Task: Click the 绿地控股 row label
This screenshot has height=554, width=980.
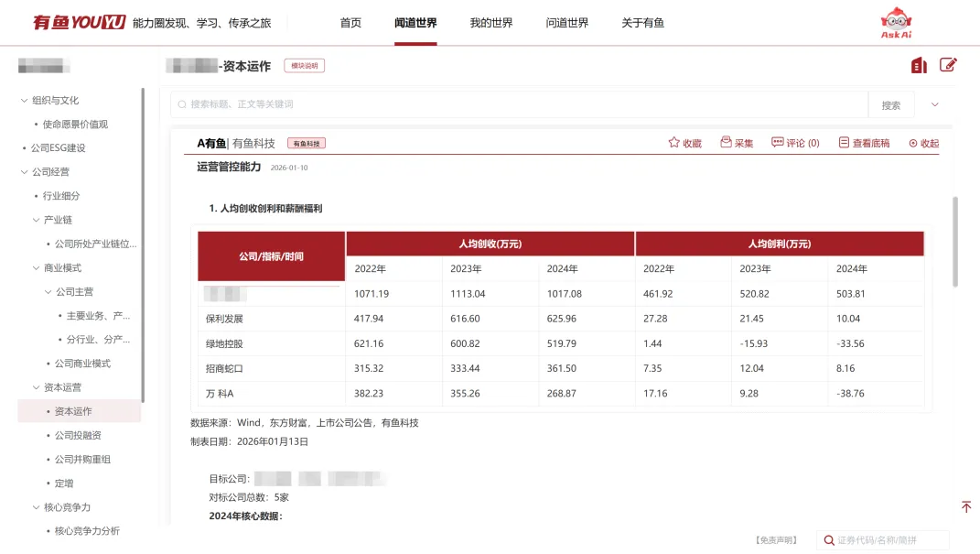Action: [224, 344]
